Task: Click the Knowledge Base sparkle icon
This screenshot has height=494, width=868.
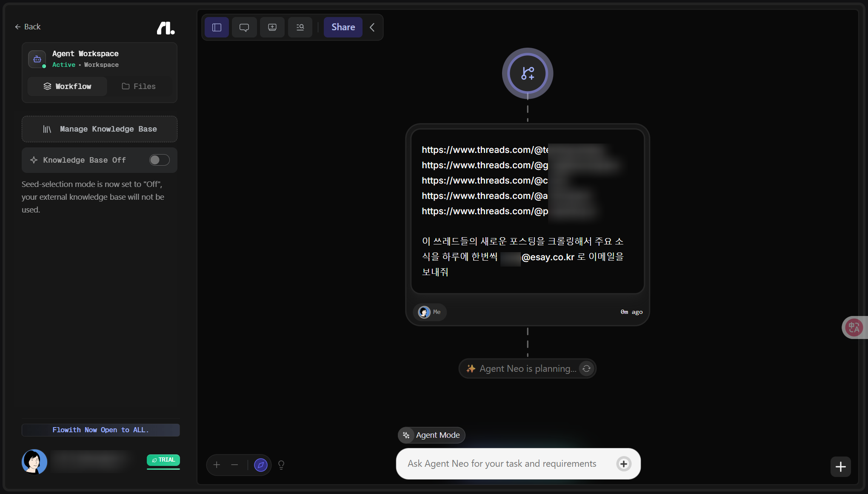Action: (34, 160)
